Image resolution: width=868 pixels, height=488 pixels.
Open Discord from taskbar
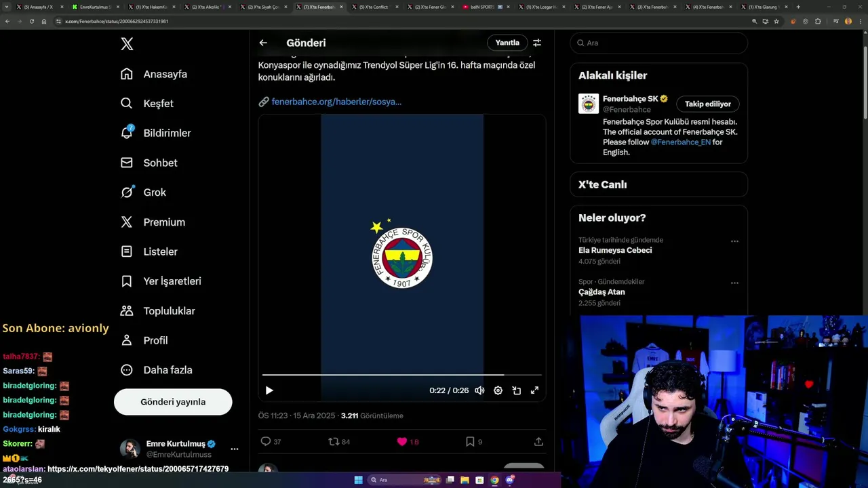click(x=509, y=480)
